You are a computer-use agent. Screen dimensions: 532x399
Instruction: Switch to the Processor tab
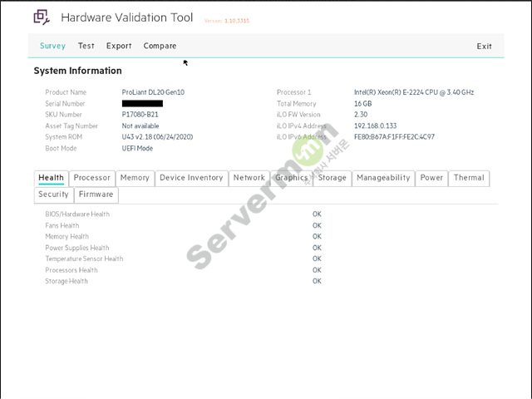(92, 178)
